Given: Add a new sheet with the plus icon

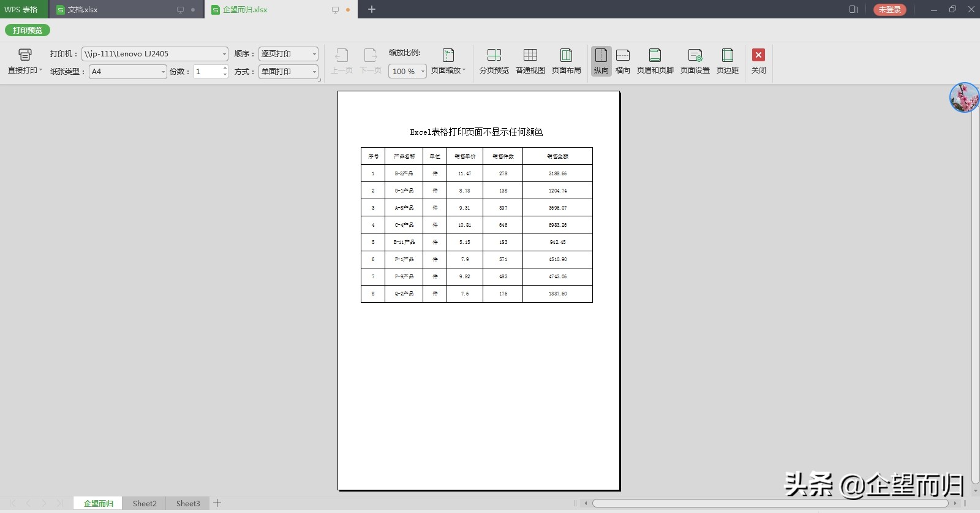Looking at the screenshot, I should coord(217,503).
